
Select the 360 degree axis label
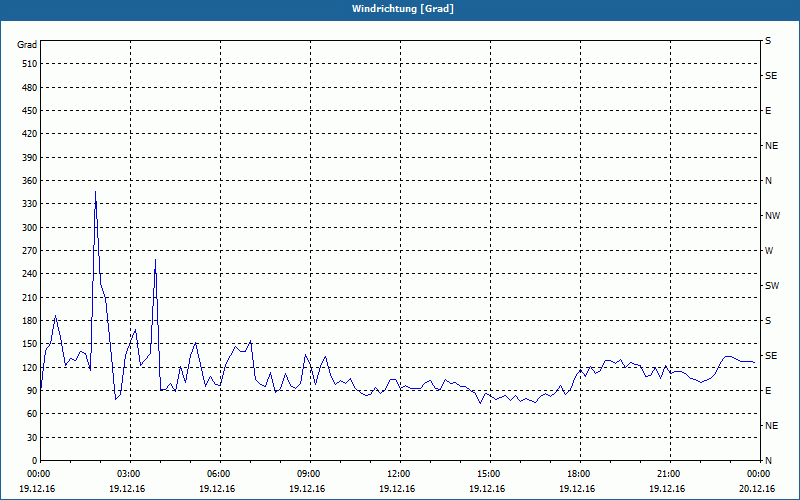point(30,181)
